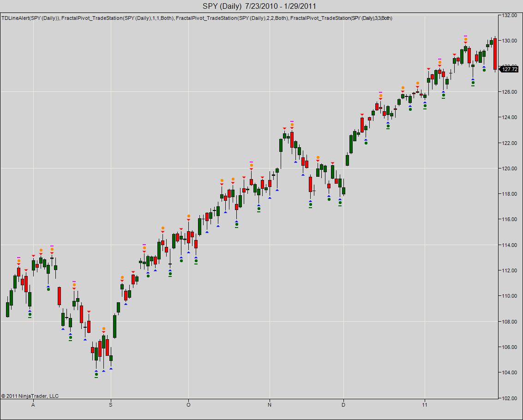Click the 122.00 price axis label
Image resolution: width=523 pixels, height=420 pixels.
coord(510,143)
